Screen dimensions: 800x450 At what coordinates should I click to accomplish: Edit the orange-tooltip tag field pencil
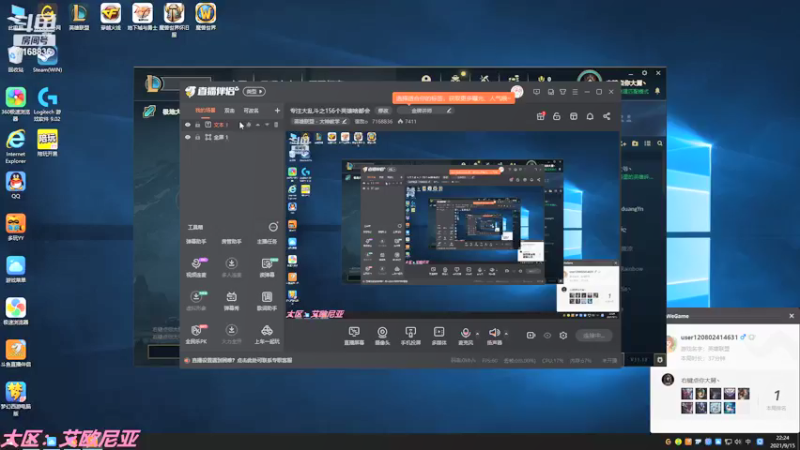[449, 110]
